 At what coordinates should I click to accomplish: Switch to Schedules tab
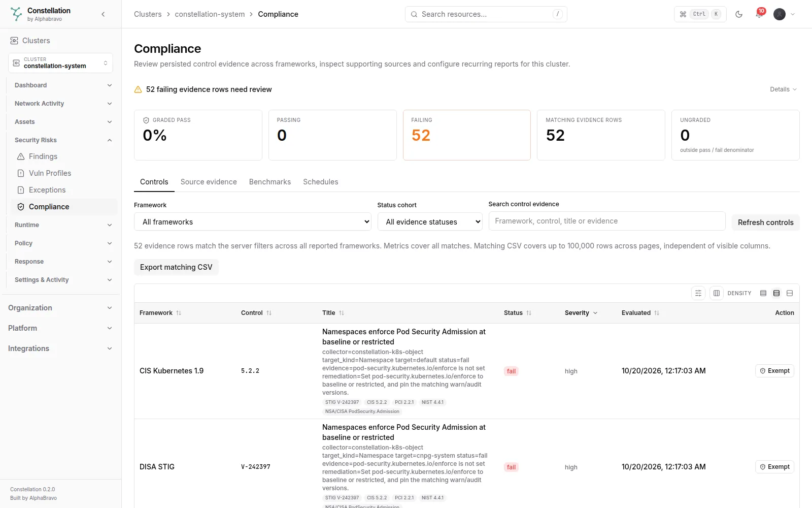pyautogui.click(x=321, y=182)
